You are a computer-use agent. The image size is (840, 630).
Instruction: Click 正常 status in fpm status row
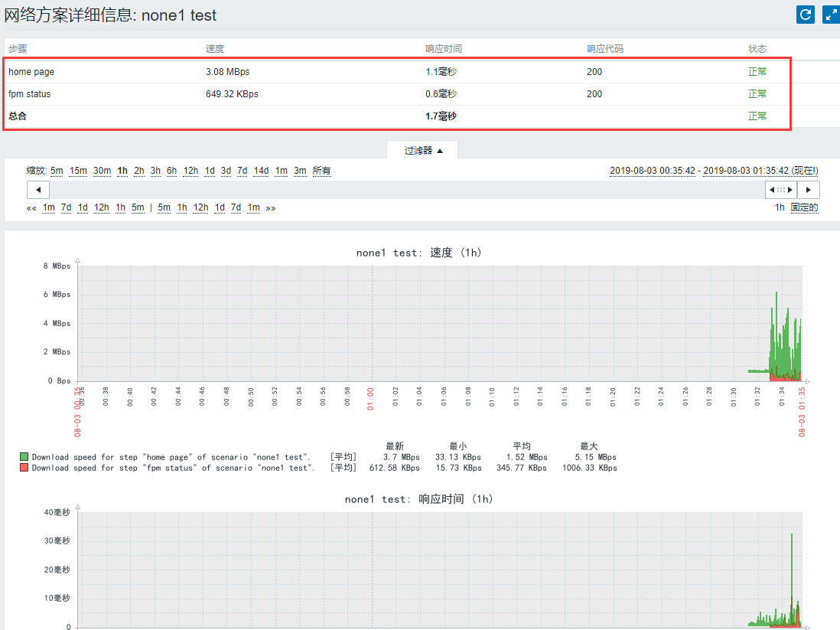click(757, 94)
